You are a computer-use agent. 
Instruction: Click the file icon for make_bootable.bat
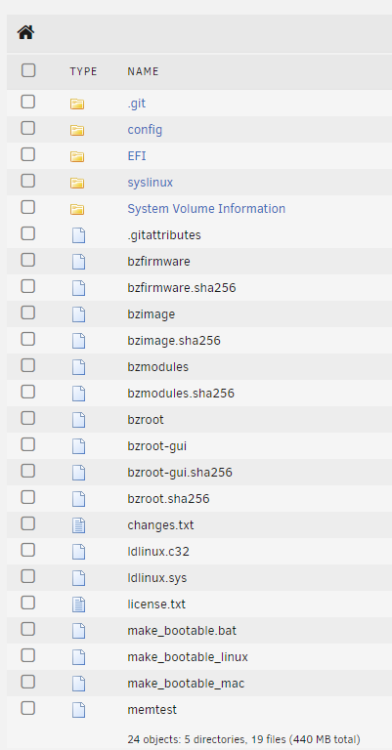[78, 631]
